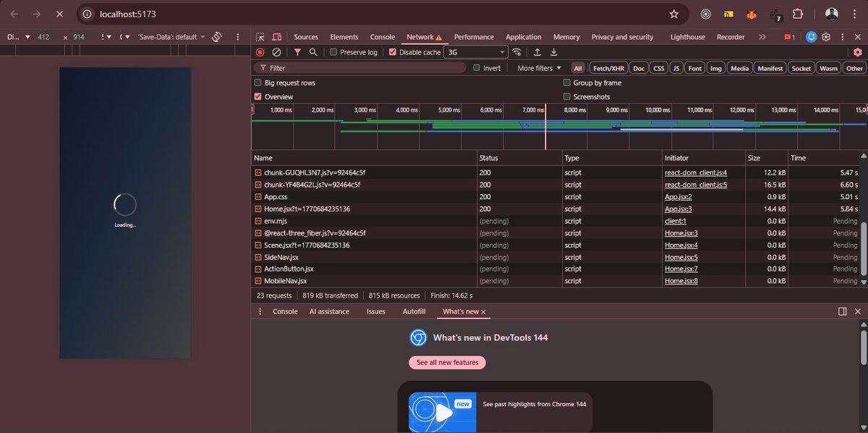
Task: Open More filters dropdown
Action: (x=540, y=68)
